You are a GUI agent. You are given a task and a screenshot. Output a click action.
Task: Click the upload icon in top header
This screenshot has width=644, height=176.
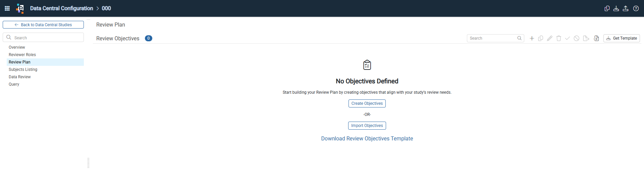tap(626, 8)
